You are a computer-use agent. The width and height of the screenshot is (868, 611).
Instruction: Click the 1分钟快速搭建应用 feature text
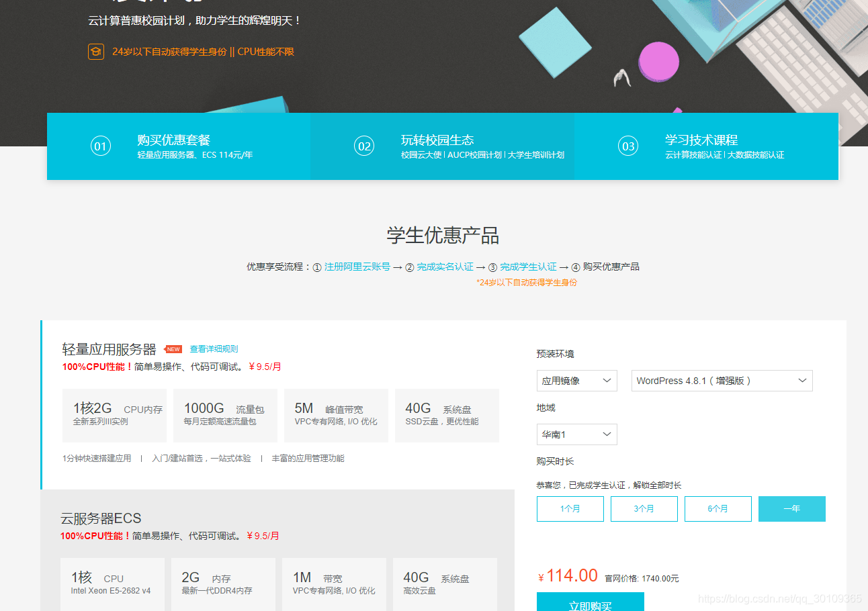click(97, 459)
